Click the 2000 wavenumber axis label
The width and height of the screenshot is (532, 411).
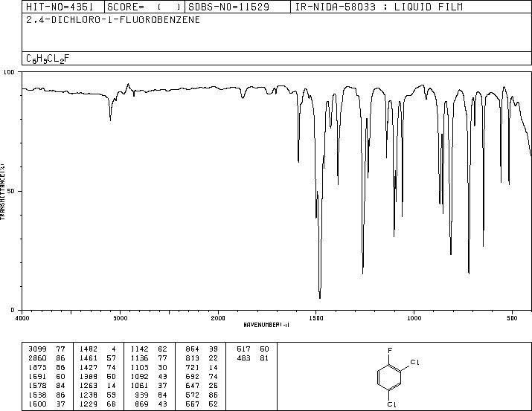(218, 318)
